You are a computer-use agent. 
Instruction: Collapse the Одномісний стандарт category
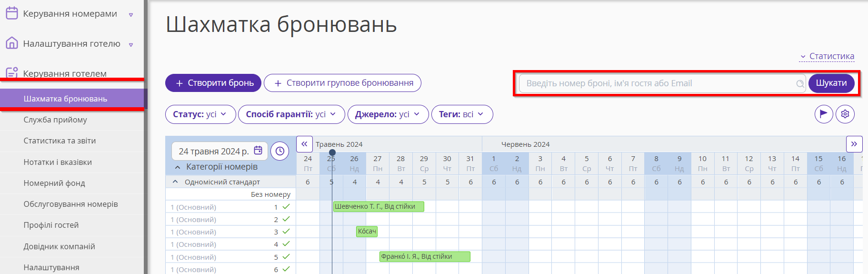point(175,182)
